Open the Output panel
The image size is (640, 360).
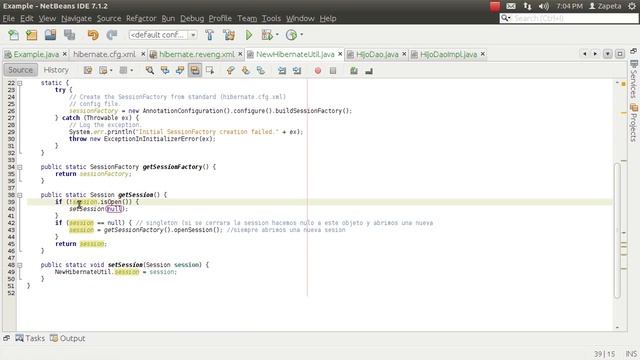(x=68, y=338)
